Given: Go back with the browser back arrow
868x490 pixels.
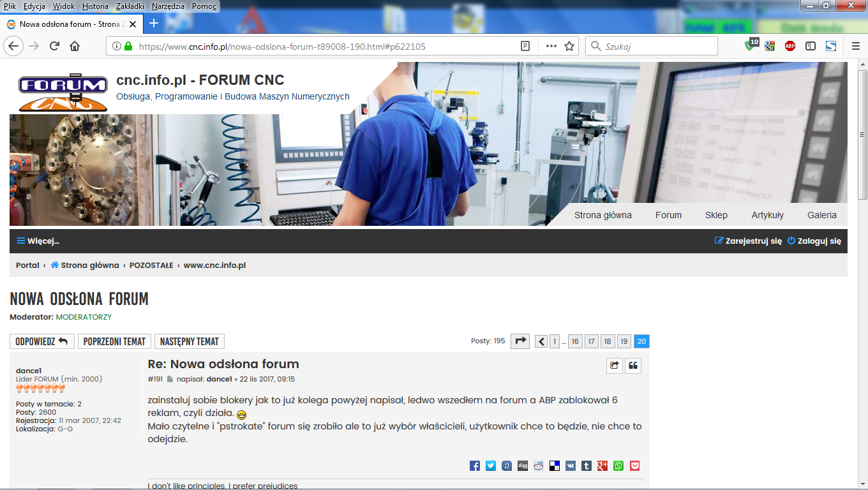Looking at the screenshot, I should point(13,46).
